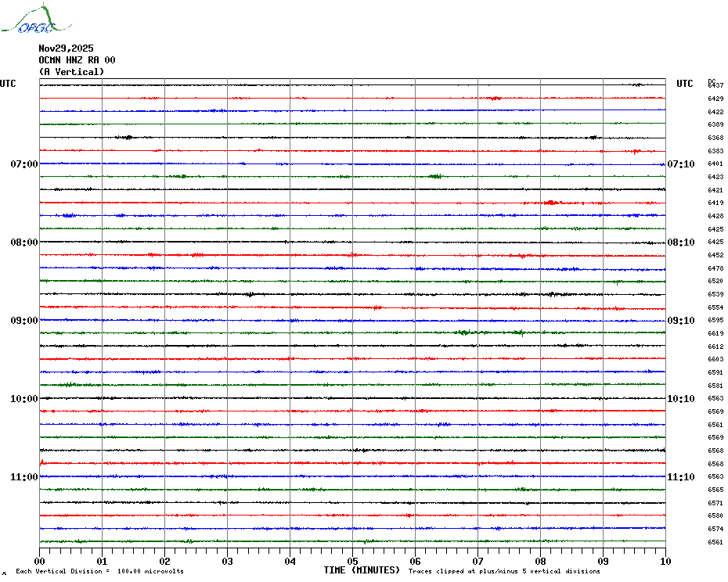Click the '11:00' time label
The image size is (728, 582).
coord(24,477)
